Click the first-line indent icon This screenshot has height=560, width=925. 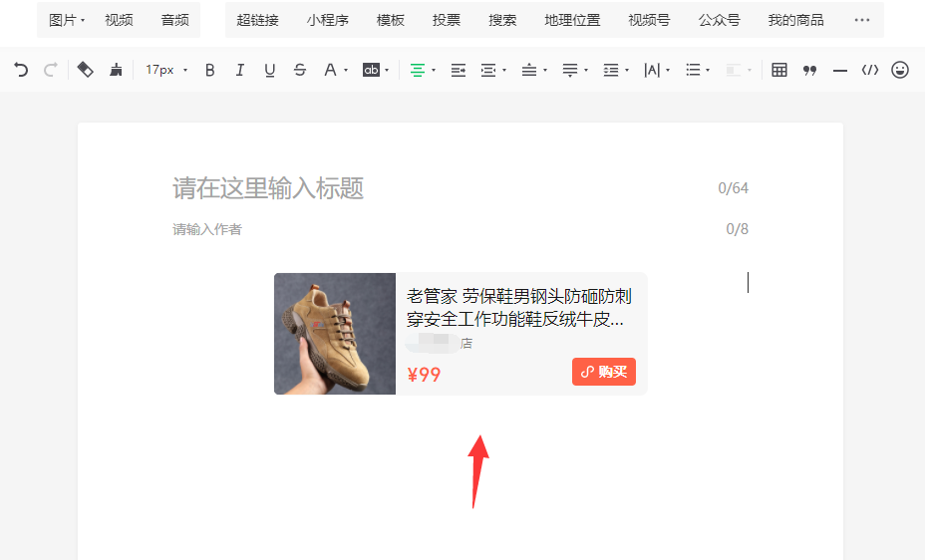pyautogui.click(x=458, y=70)
